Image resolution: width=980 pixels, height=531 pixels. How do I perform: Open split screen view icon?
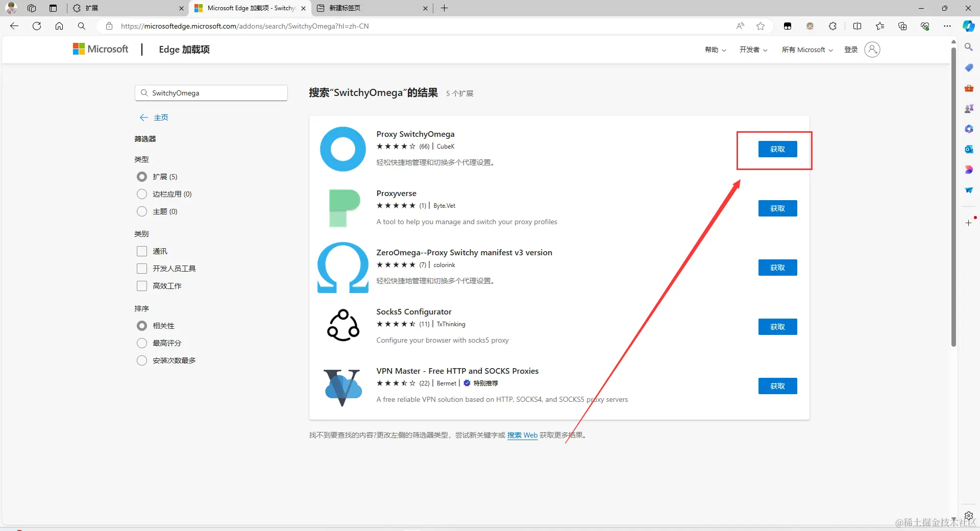coord(857,26)
